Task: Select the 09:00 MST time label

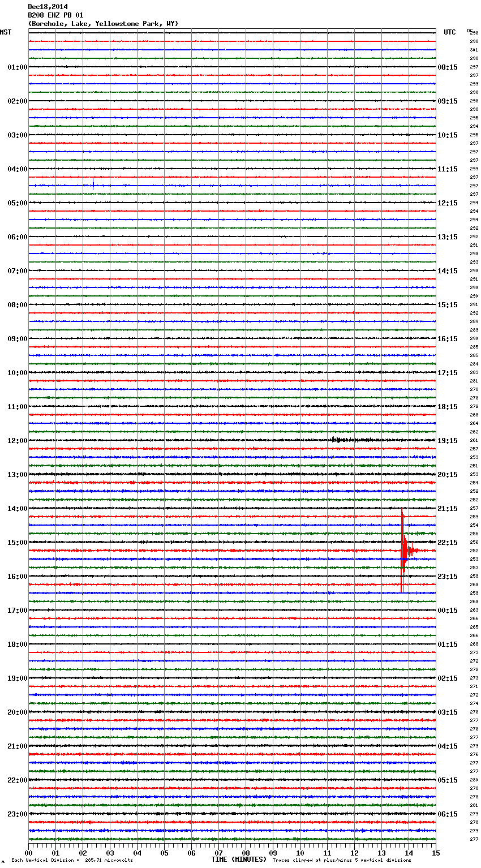Action: pyautogui.click(x=18, y=339)
